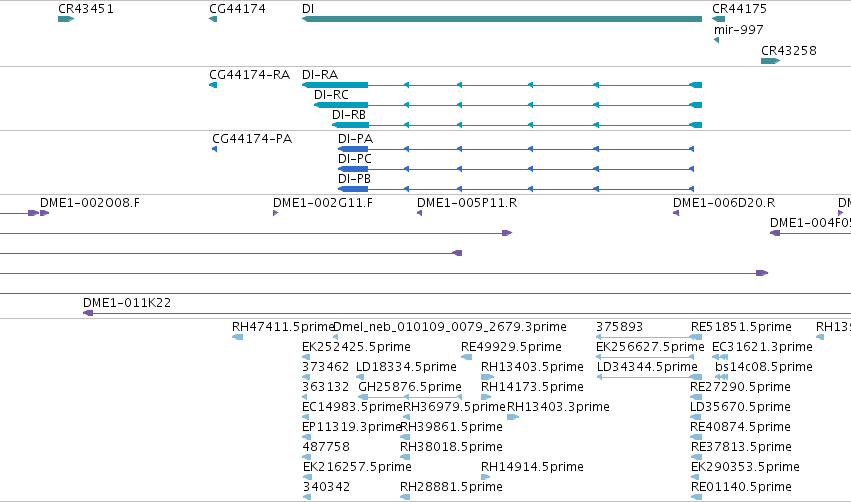Image resolution: width=851 pixels, height=502 pixels.
Task: Select transcript label CG44174-RA
Action: (x=250, y=75)
